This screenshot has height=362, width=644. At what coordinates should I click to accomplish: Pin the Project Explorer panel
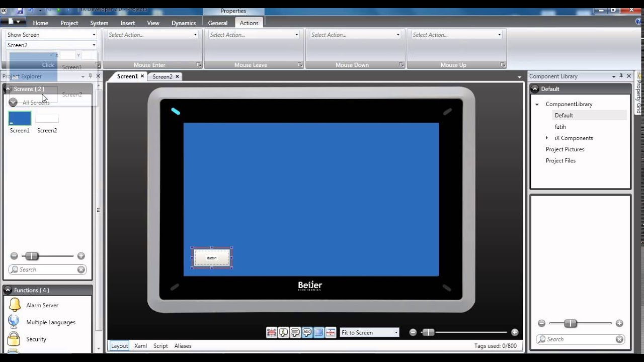[x=91, y=76]
